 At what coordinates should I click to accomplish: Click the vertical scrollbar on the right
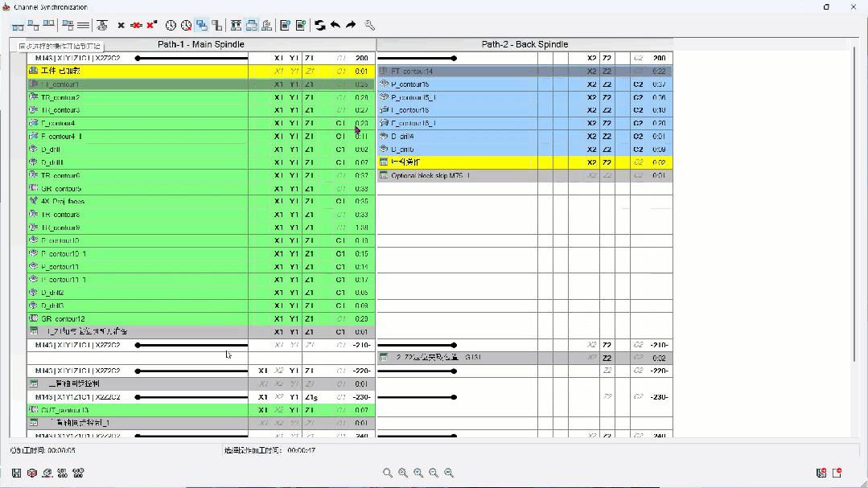click(854, 205)
